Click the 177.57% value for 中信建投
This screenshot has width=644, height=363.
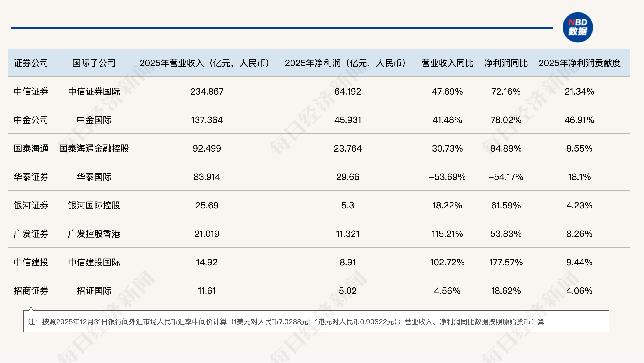(x=506, y=263)
